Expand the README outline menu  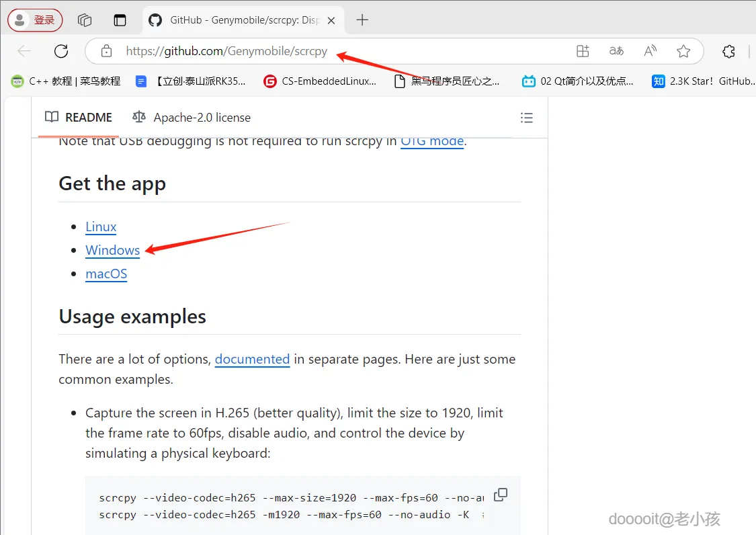[x=526, y=118]
